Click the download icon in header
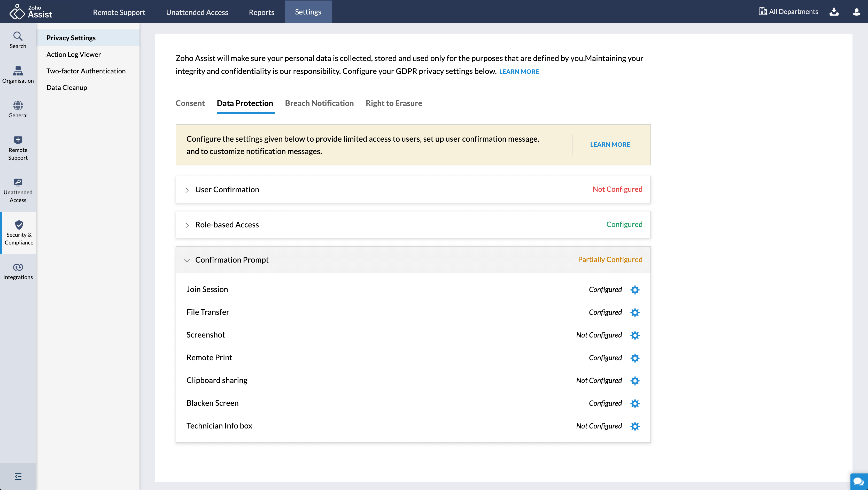The width and height of the screenshot is (868, 490). (x=834, y=12)
